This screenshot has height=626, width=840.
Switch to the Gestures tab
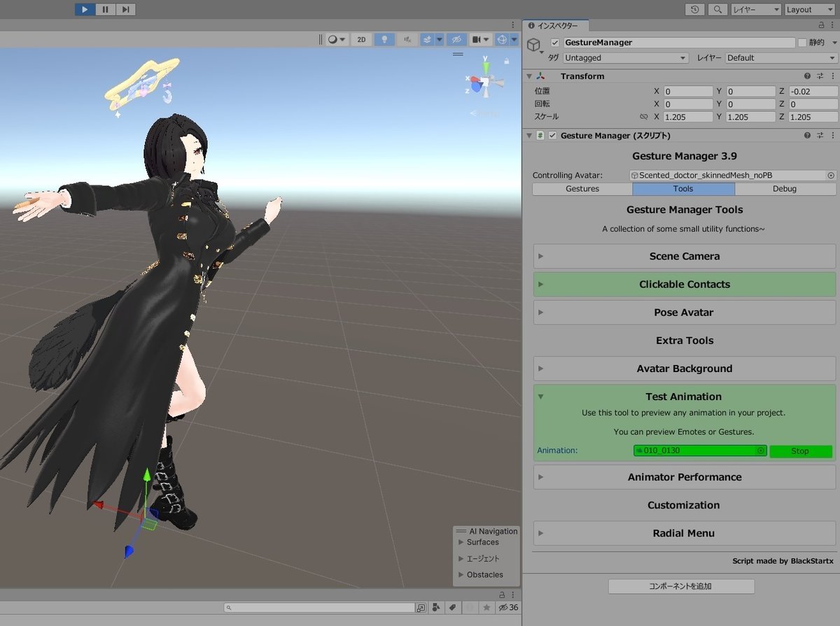[x=581, y=188]
